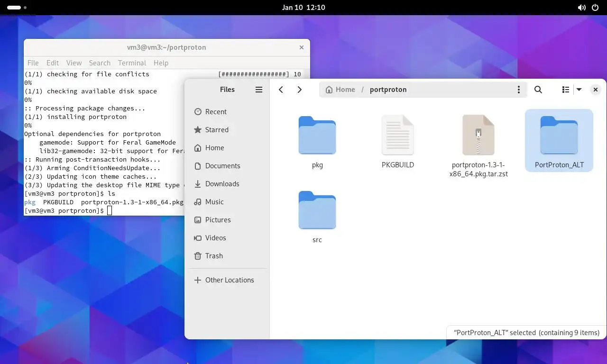Screen dimensions: 607x364
Task: Click the PKGBUILD file name label
Action: [398, 165]
